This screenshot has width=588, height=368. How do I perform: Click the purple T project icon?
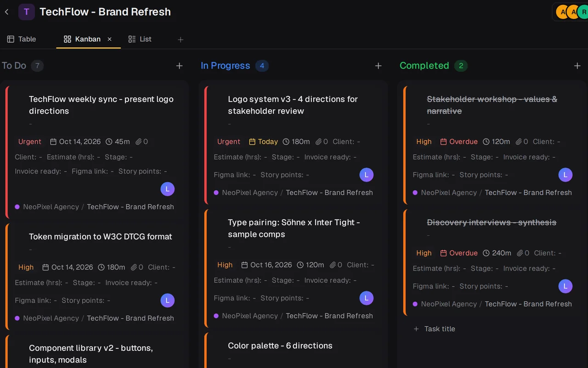[27, 12]
